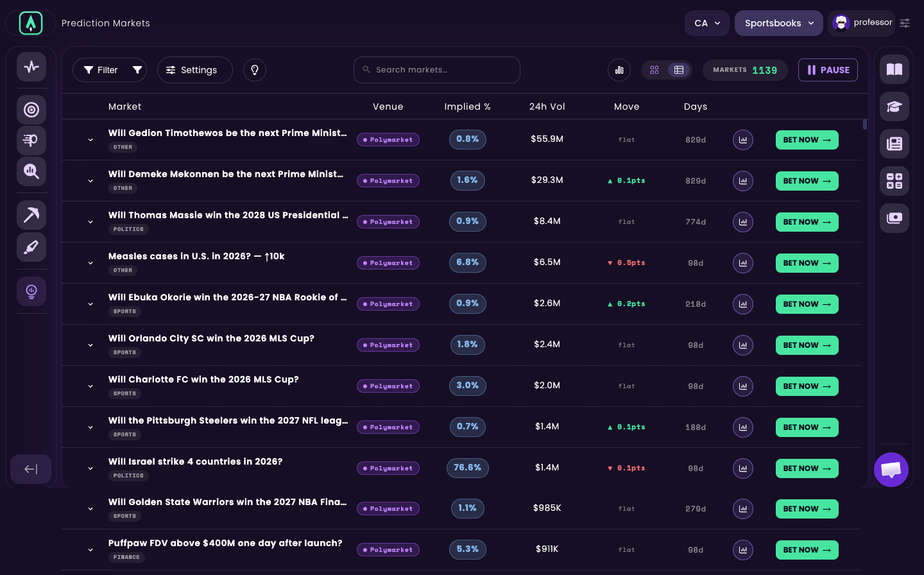Open the graduation cap academy icon

click(x=894, y=107)
